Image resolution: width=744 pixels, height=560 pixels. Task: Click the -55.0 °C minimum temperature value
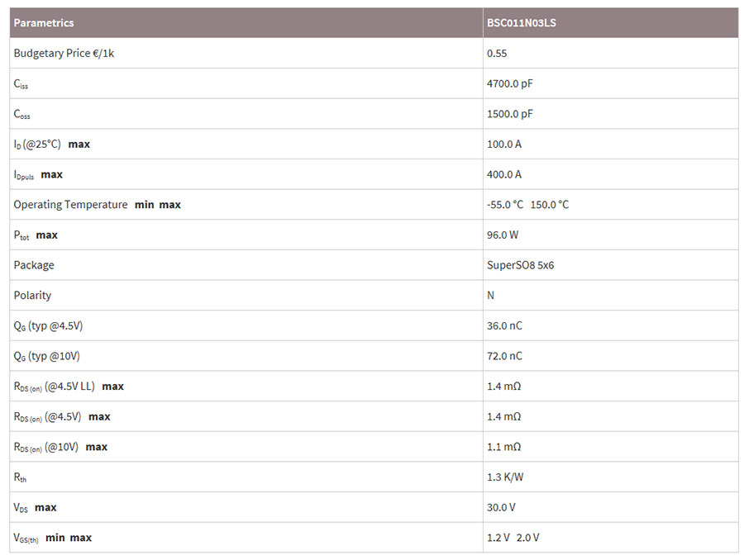(x=505, y=205)
